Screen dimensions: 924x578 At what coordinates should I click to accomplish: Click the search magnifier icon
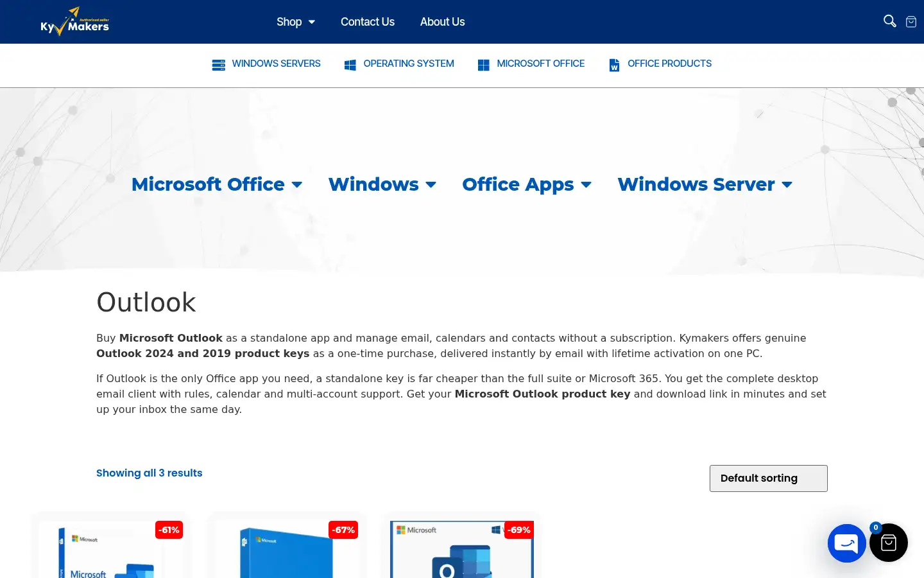tap(889, 21)
